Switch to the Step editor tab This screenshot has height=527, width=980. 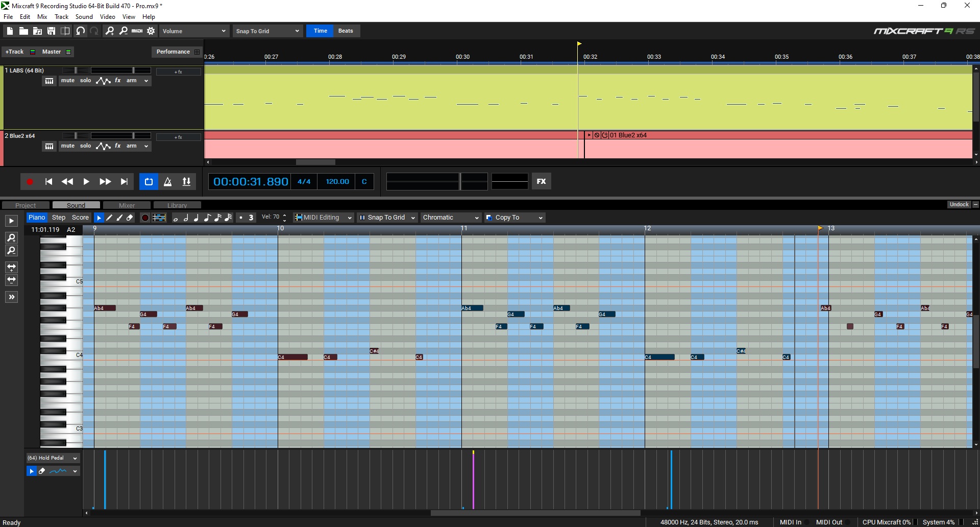coord(59,218)
